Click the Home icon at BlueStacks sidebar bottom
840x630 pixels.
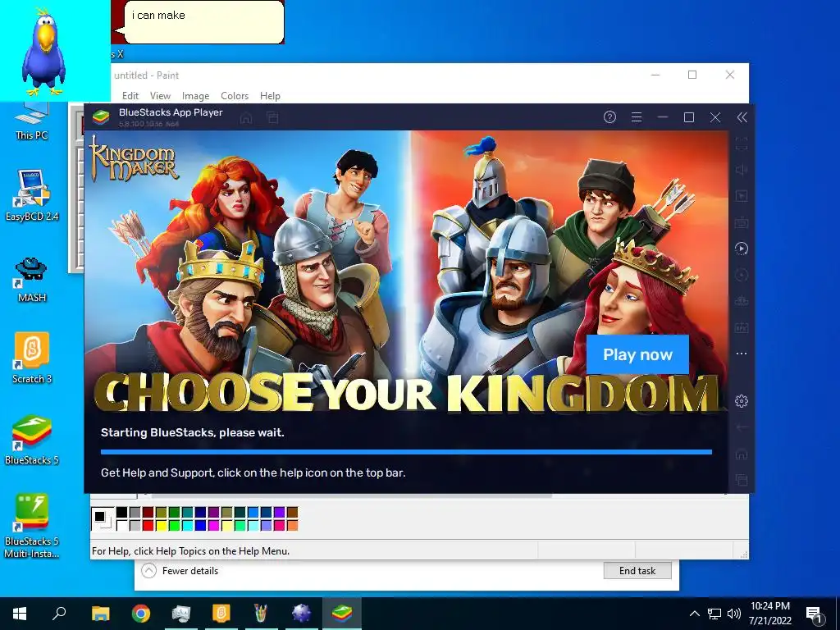coord(742,454)
